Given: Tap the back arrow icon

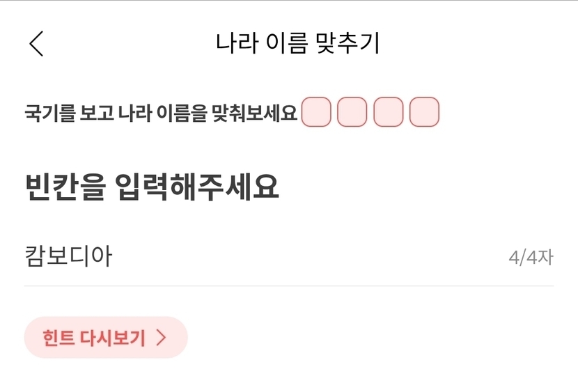Looking at the screenshot, I should (x=36, y=44).
